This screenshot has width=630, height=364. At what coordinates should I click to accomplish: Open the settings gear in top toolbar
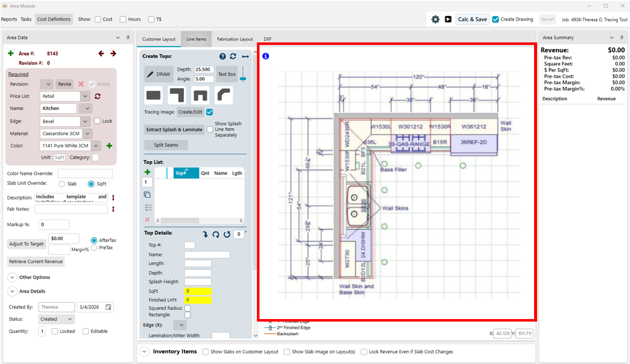[x=435, y=19]
